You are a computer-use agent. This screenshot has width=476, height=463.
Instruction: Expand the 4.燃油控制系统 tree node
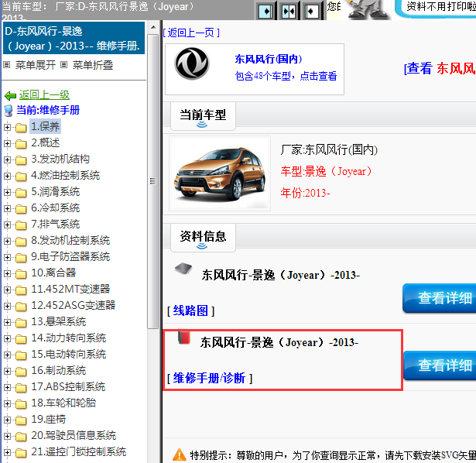point(7,176)
